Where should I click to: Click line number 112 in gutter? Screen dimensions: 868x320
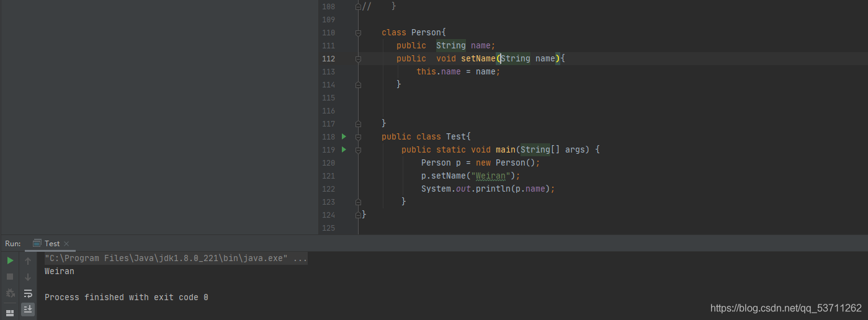coord(328,58)
